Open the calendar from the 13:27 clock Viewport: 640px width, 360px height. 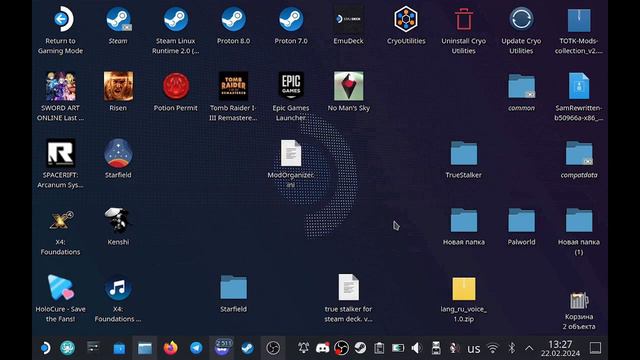(x=560, y=348)
